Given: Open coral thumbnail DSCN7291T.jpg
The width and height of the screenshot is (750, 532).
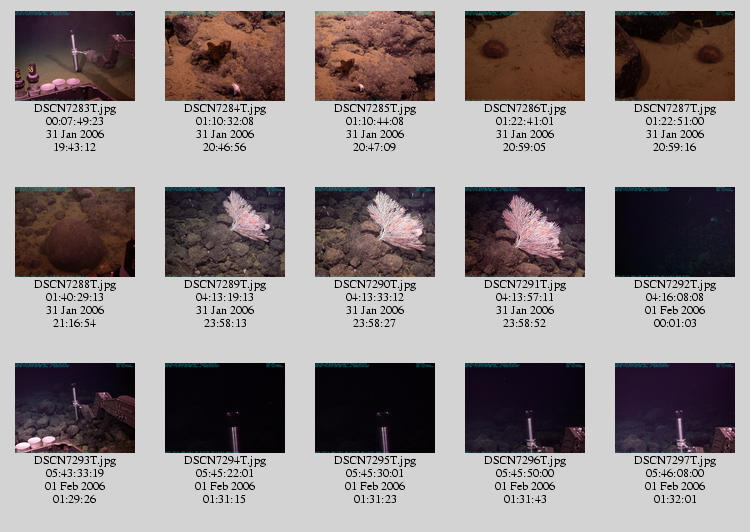Looking at the screenshot, I should point(525,232).
